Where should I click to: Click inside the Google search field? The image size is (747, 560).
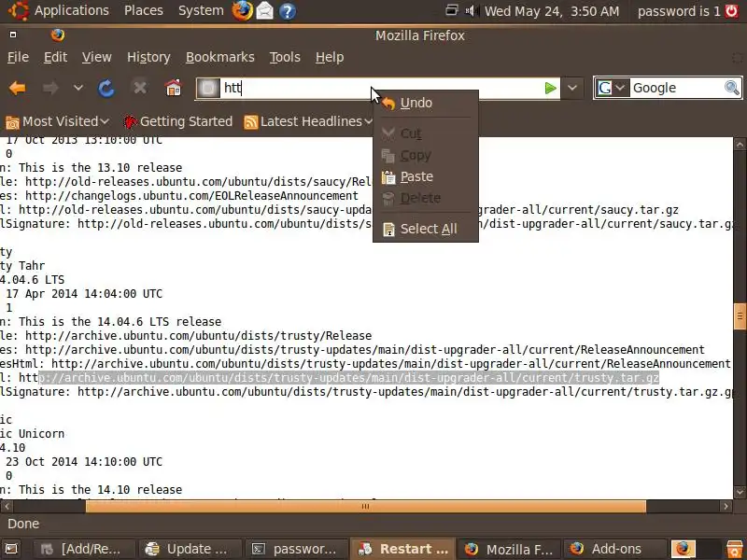(x=676, y=88)
